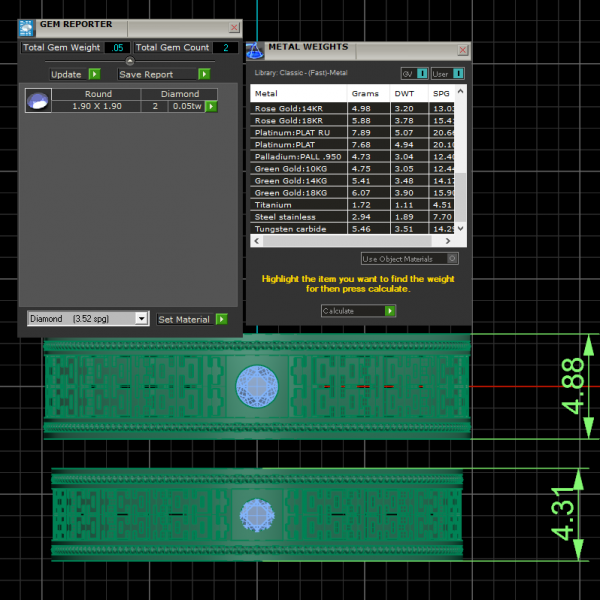Click green arrow next to Update
The height and width of the screenshot is (600, 600).
(94, 74)
